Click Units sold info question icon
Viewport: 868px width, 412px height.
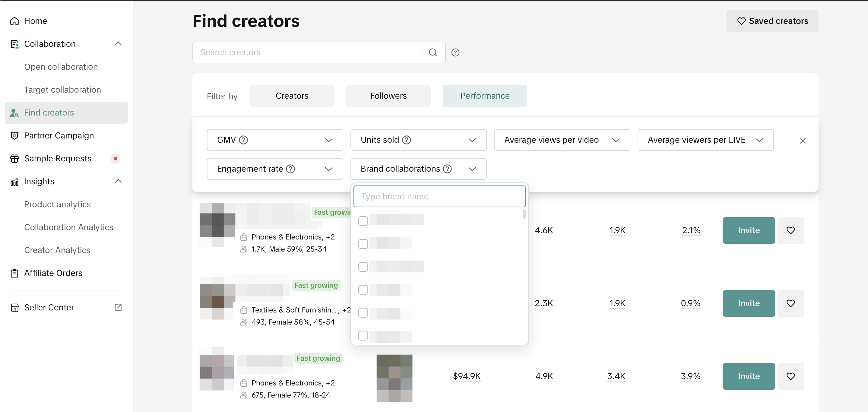tap(406, 140)
